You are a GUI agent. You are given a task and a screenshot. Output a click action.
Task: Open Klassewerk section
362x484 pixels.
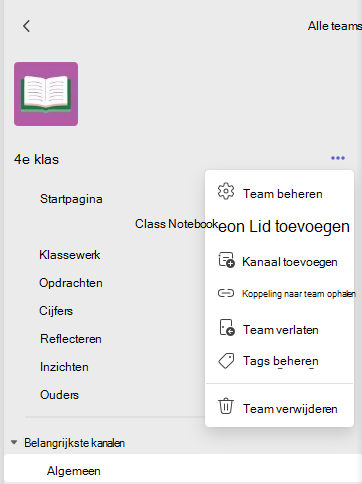(x=70, y=255)
